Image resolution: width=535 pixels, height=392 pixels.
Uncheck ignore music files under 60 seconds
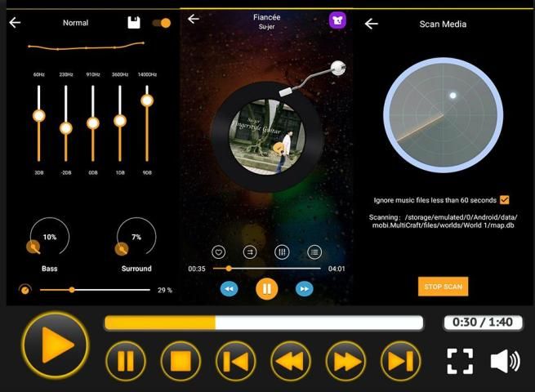[504, 200]
